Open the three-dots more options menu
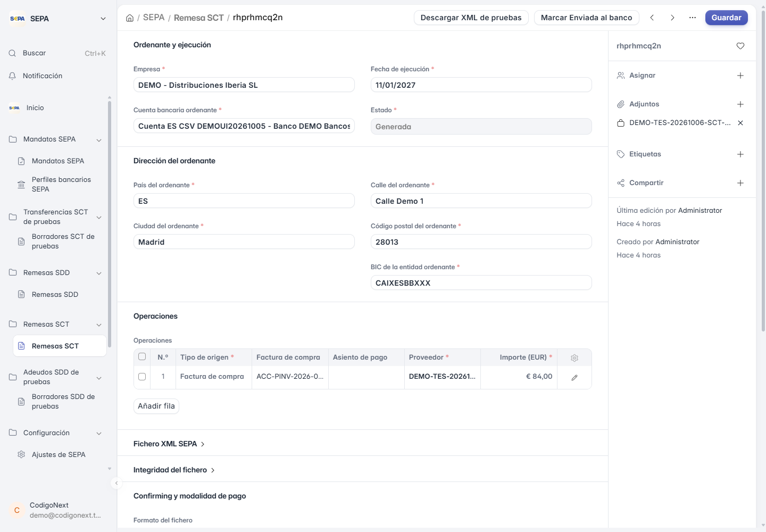 coord(693,18)
